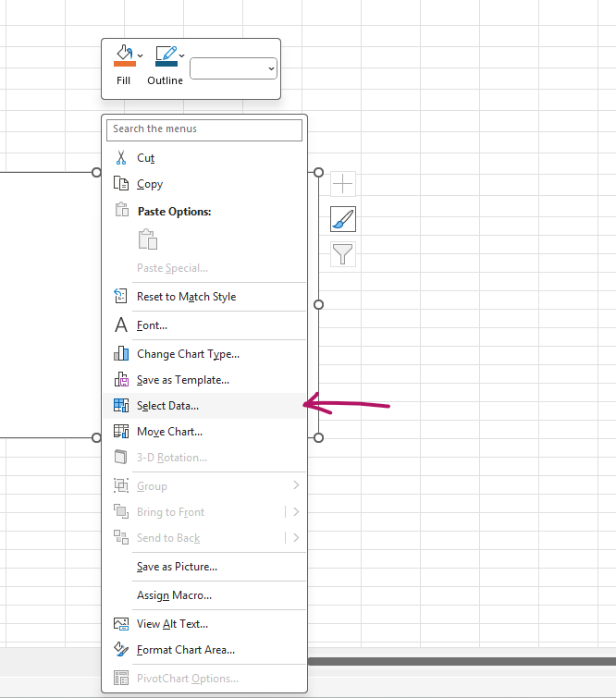This screenshot has height=698, width=616.
Task: Choose Move Chart… option
Action: (204, 432)
